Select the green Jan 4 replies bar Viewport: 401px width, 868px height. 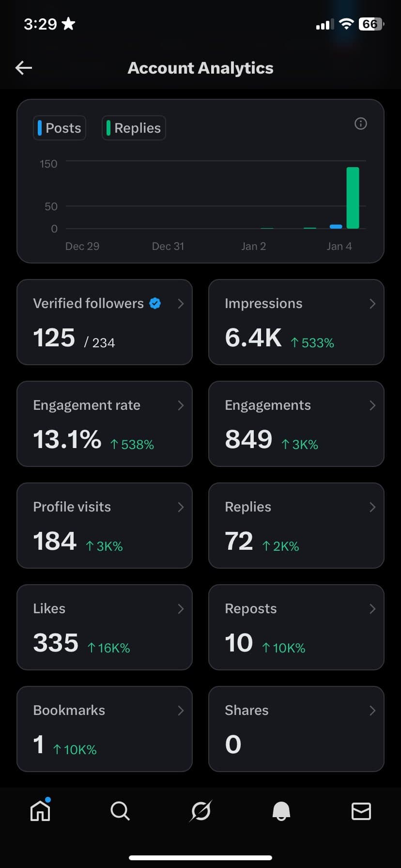point(353,198)
